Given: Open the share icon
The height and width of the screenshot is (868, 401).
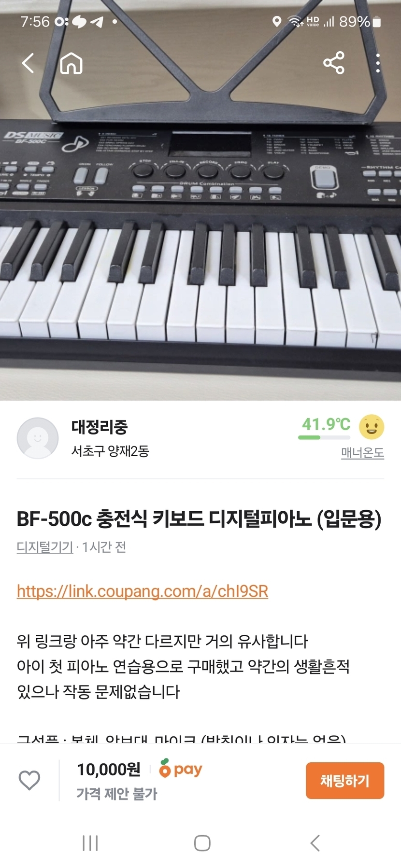Looking at the screenshot, I should coord(334,63).
